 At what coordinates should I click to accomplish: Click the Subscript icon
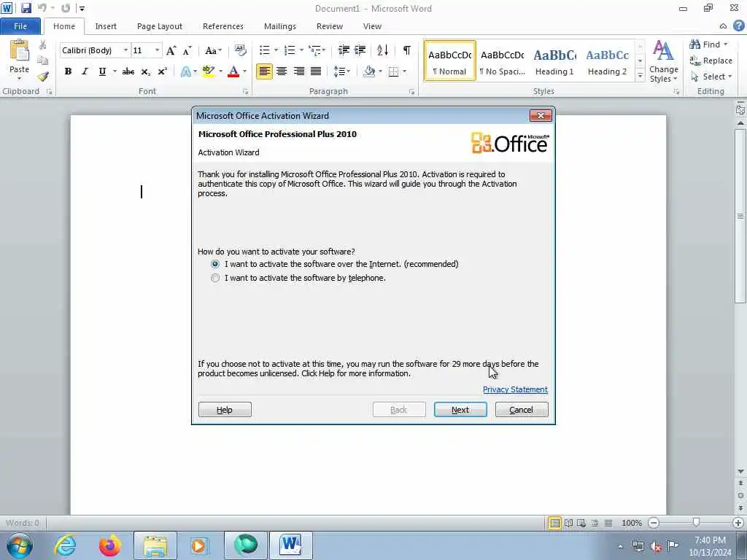coord(145,71)
